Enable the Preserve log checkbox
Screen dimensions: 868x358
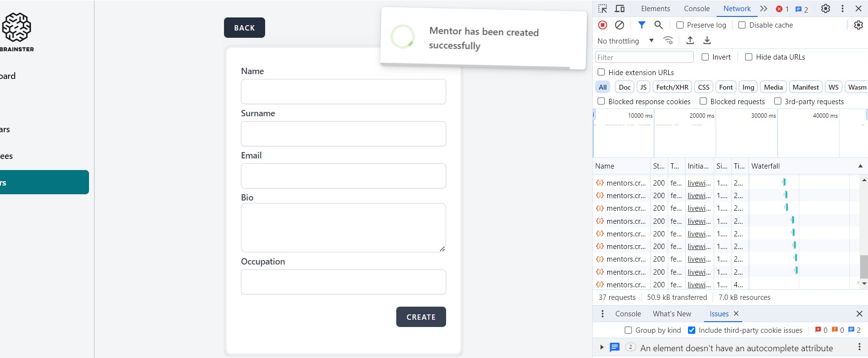(x=680, y=25)
